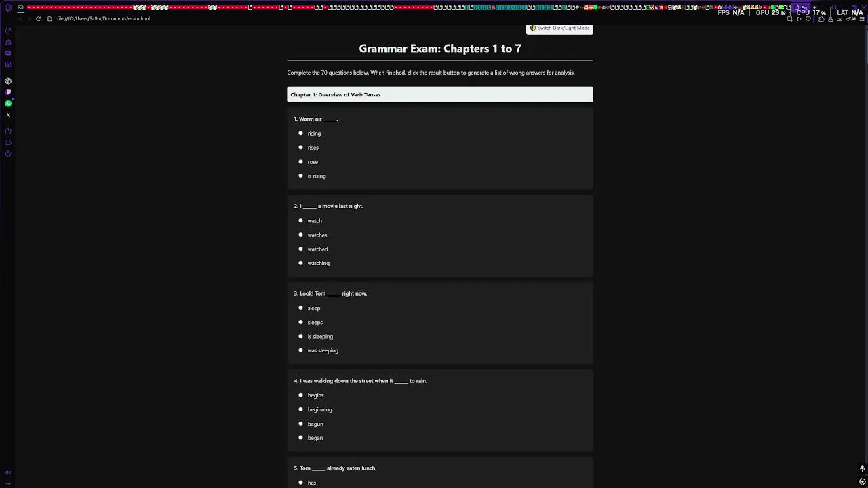Open ChatGPT from the sidebar

tap(8, 81)
